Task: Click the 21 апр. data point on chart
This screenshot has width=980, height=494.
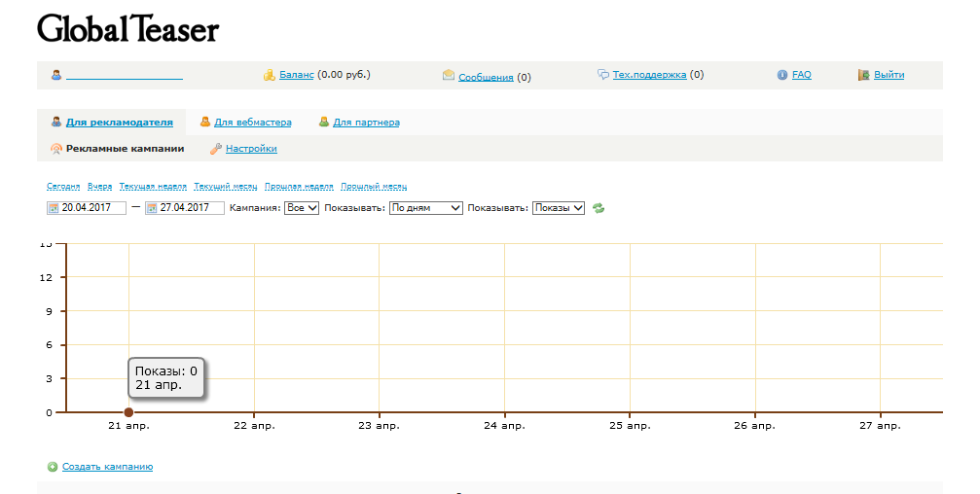Action: (x=128, y=412)
